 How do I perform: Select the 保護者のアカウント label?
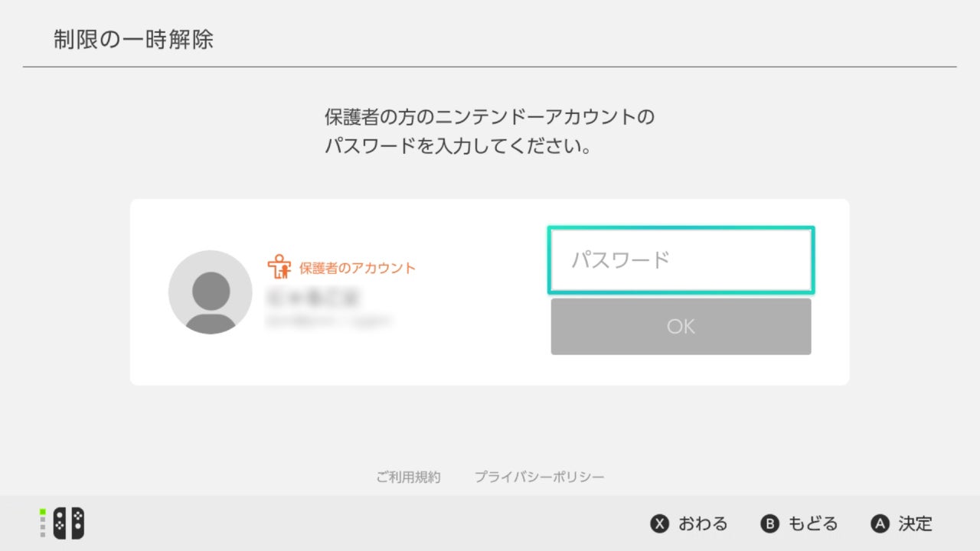358,268
